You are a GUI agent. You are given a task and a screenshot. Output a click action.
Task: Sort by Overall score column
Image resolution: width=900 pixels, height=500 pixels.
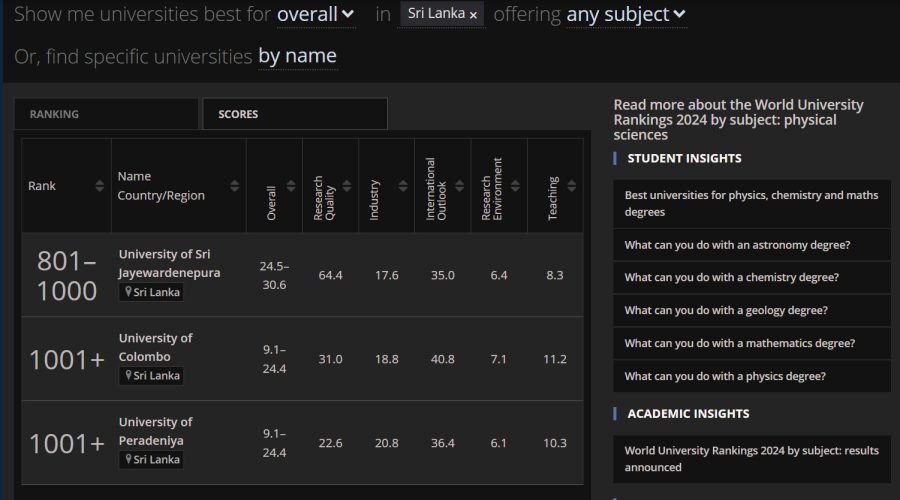coord(290,186)
